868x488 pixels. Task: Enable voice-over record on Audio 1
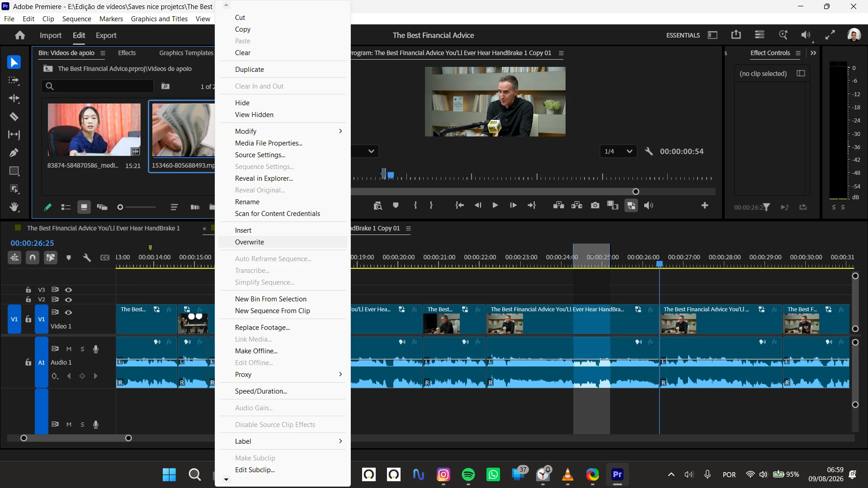tap(96, 349)
